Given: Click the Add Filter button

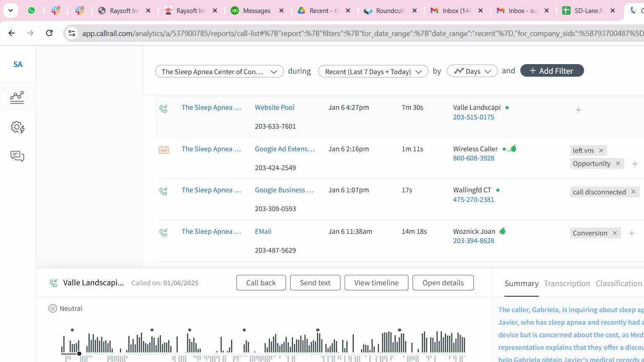Looking at the screenshot, I should [x=552, y=71].
